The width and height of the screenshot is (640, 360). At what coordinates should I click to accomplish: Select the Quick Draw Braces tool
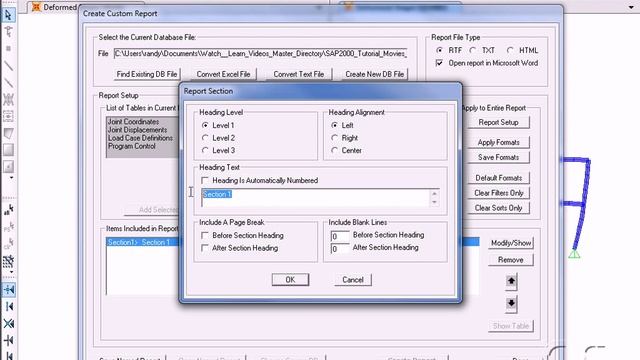[8, 99]
